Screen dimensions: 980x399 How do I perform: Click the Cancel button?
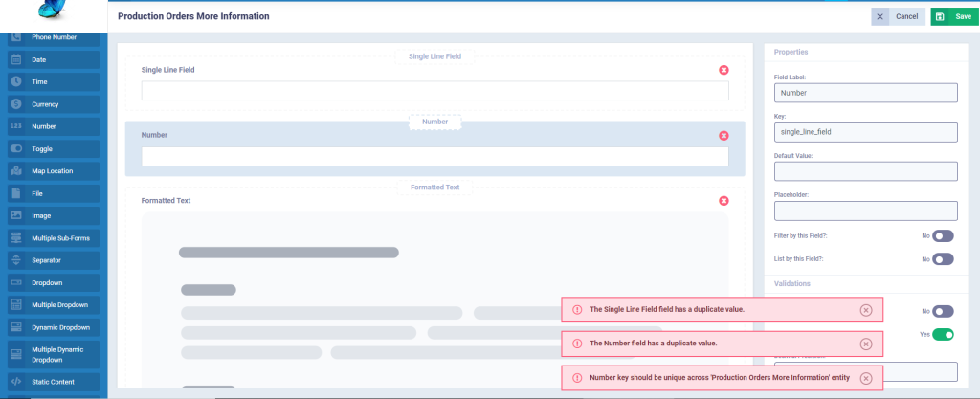pyautogui.click(x=898, y=17)
